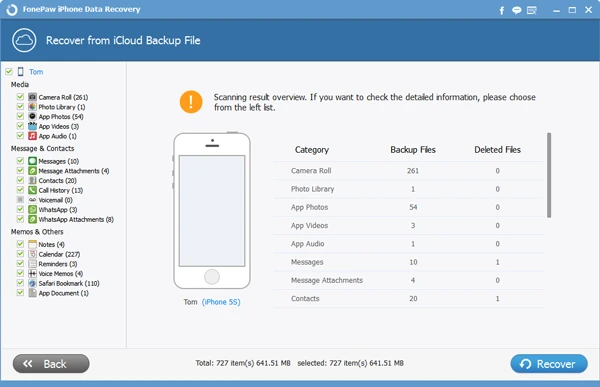Toggle the Safari Bookmark (110) checkbox
600x387 pixels.
click(20, 283)
